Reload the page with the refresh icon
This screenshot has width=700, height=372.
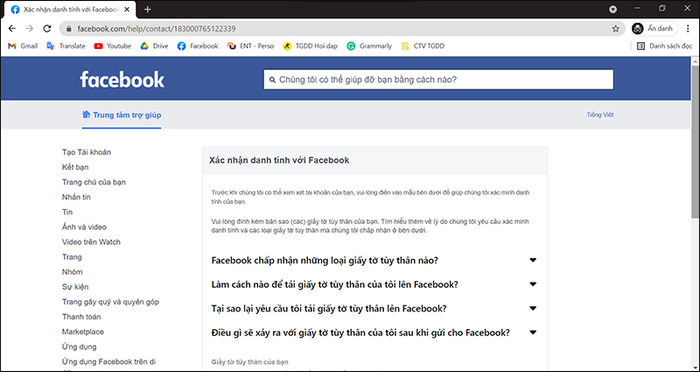[x=47, y=29]
